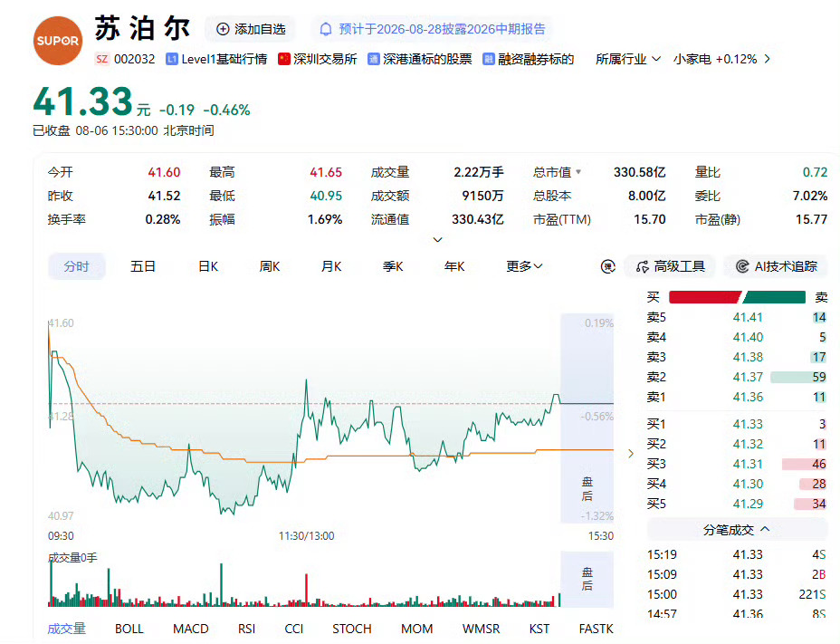Click the 买1 price 41.33 row
The image size is (840, 644).
pyautogui.click(x=737, y=424)
